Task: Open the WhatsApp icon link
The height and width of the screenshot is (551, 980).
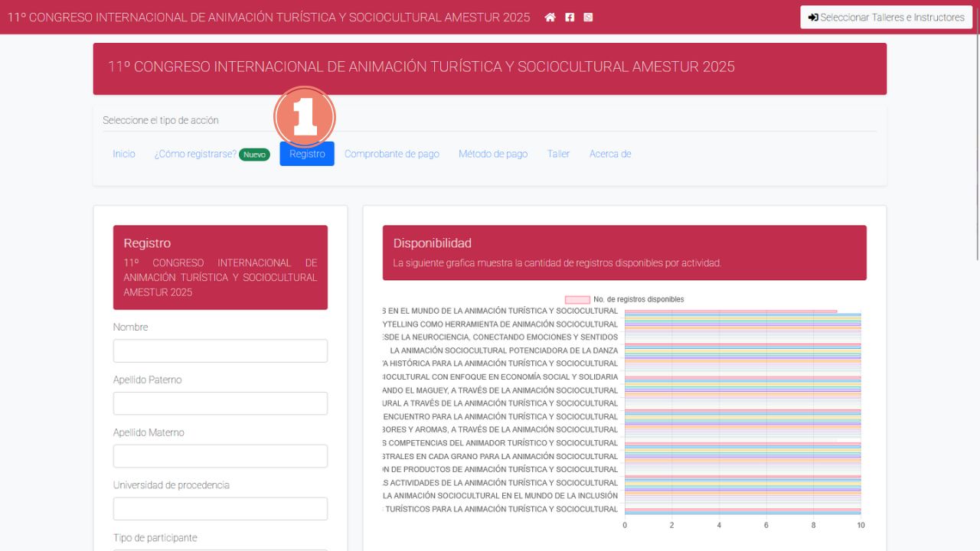Action: point(588,17)
